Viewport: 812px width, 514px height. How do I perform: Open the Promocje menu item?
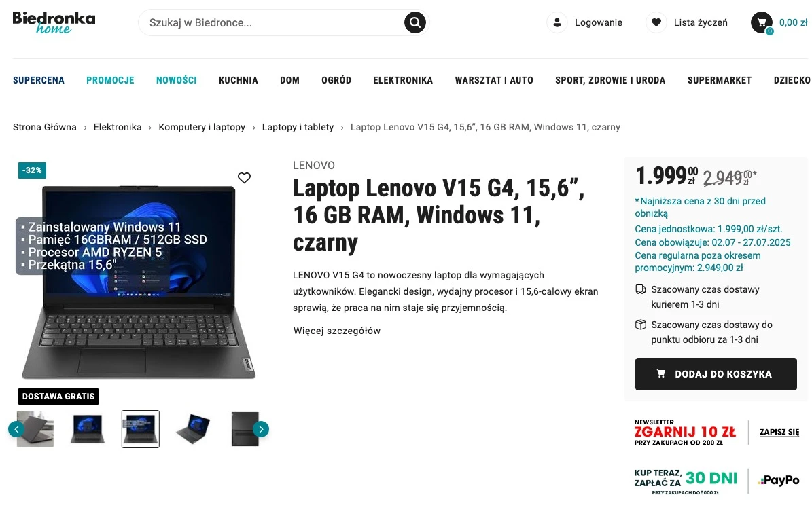coord(110,80)
